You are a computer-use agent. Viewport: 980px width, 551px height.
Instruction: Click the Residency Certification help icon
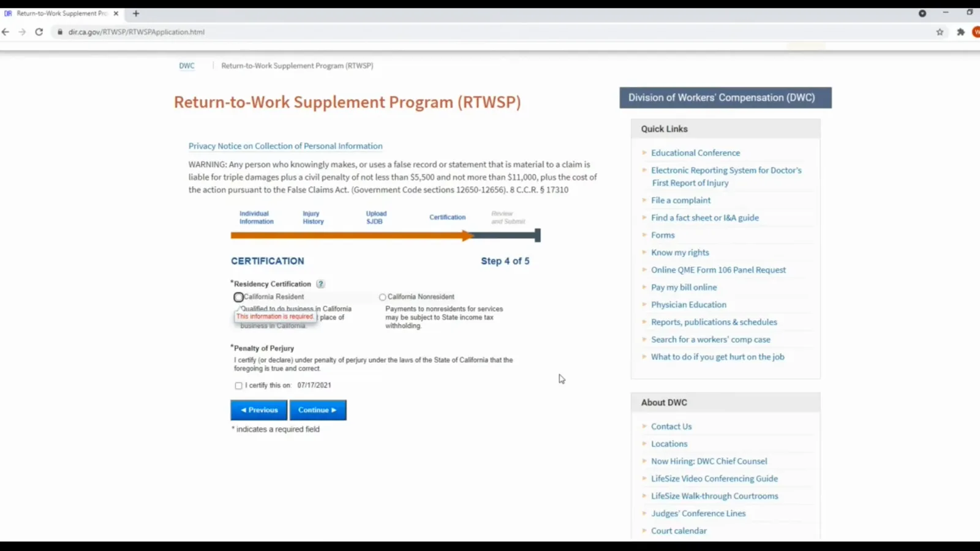point(320,284)
